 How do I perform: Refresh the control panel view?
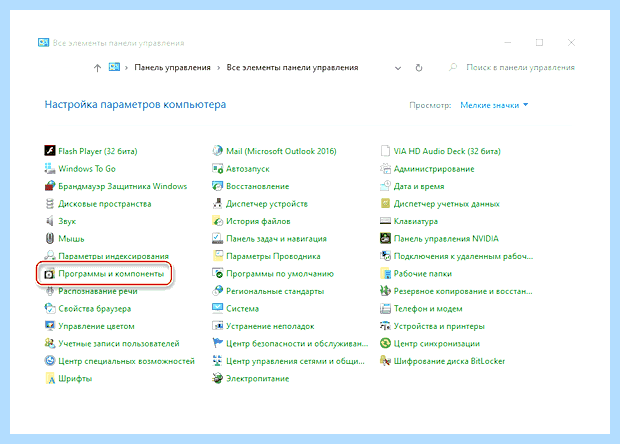click(x=419, y=68)
